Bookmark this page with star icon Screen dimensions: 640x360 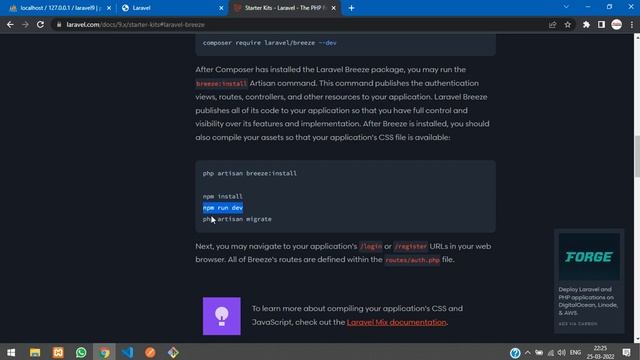tap(568, 24)
